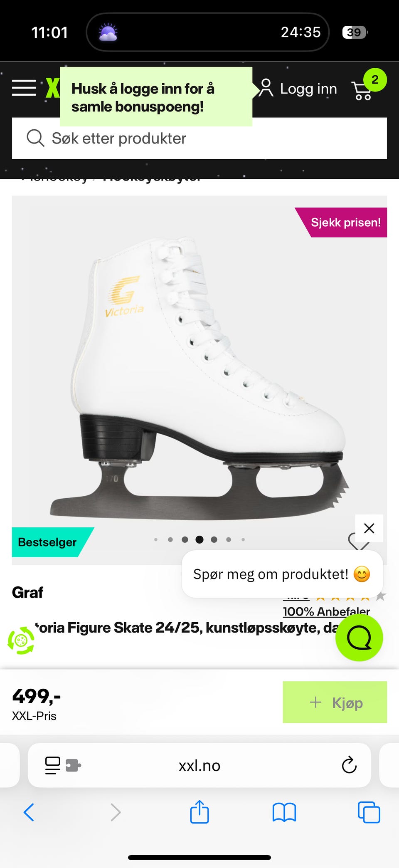Screen dimensions: 399x868
Task: Reload the xxl.no page
Action: (349, 765)
